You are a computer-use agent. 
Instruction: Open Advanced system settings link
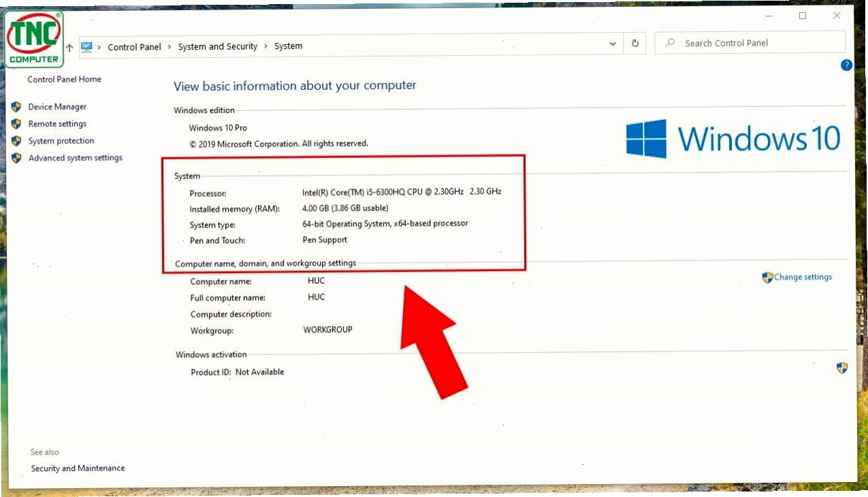tap(76, 158)
